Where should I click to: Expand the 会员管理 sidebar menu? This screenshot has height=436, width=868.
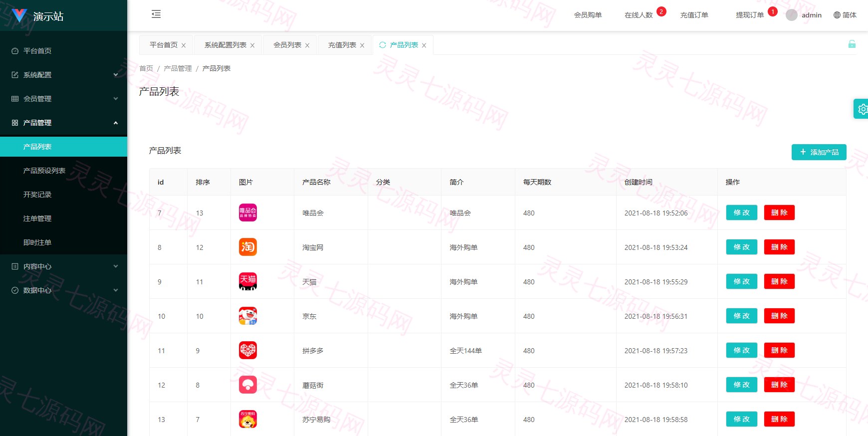point(64,99)
